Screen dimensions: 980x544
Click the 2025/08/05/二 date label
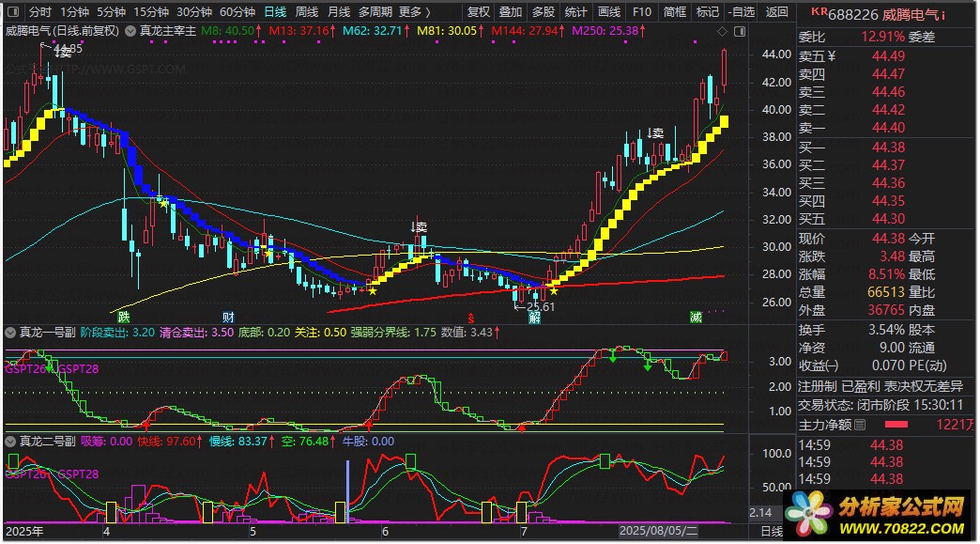click(x=658, y=532)
